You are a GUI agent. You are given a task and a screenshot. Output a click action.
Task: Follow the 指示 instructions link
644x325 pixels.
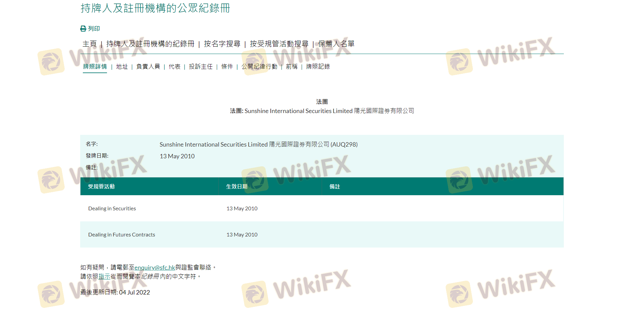click(x=104, y=277)
